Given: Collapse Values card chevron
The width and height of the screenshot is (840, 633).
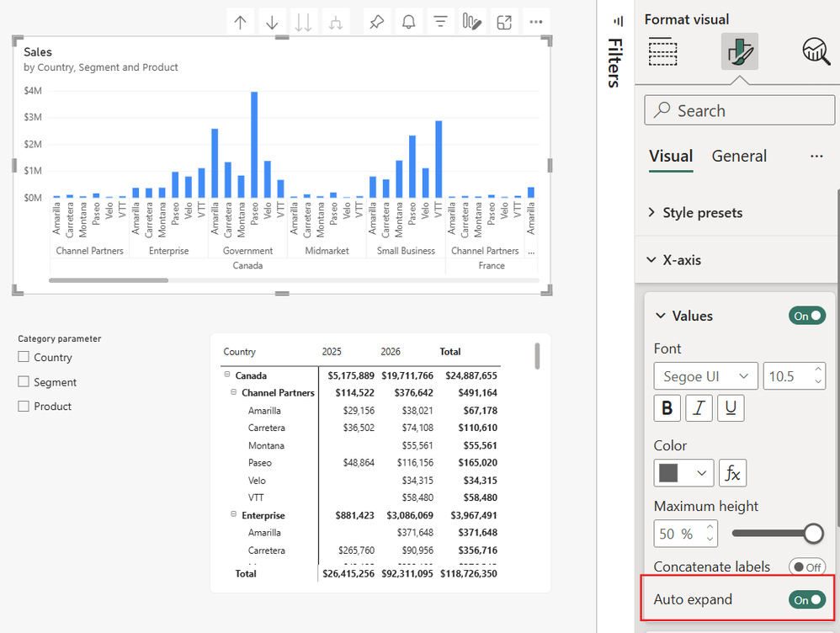Looking at the screenshot, I should pyautogui.click(x=661, y=316).
